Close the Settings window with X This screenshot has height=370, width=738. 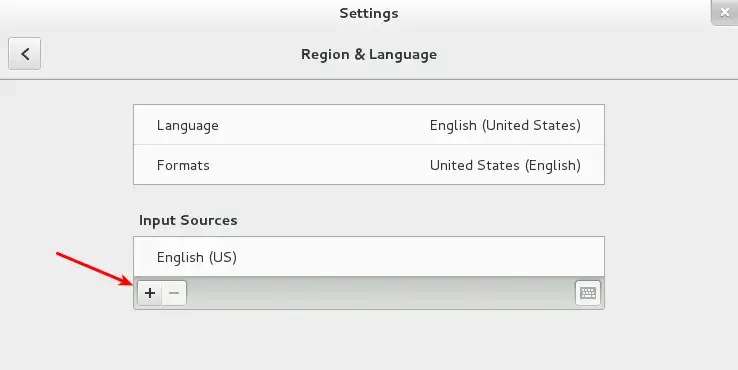click(724, 13)
